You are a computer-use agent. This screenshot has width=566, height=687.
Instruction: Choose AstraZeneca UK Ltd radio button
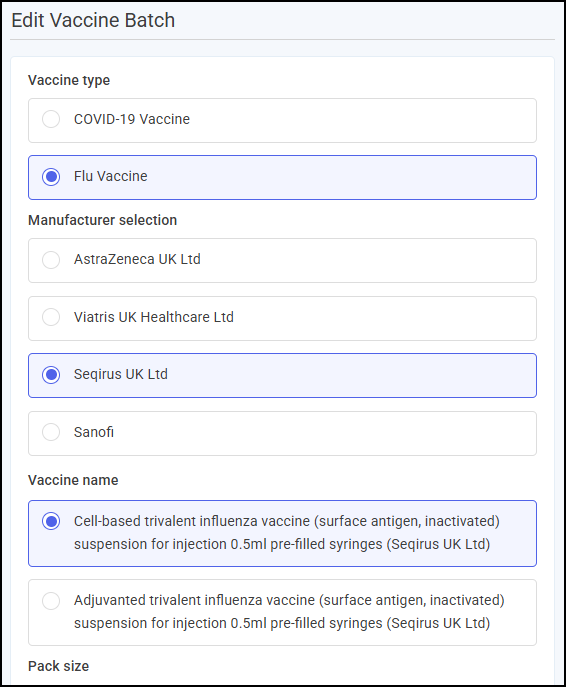51,260
